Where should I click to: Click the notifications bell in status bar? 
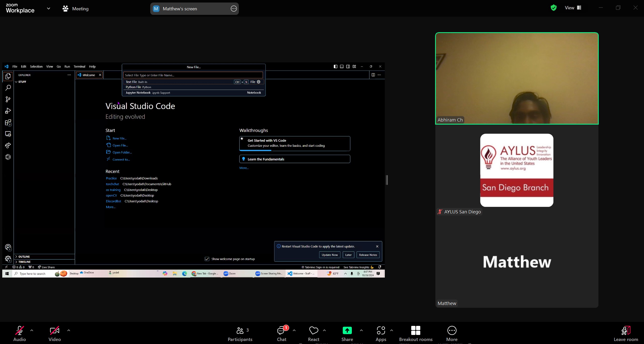click(x=380, y=267)
